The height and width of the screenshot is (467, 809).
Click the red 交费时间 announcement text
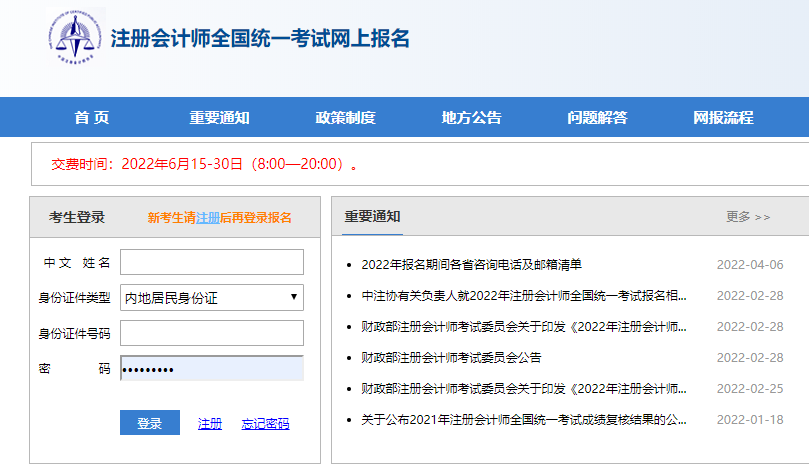tap(204, 164)
